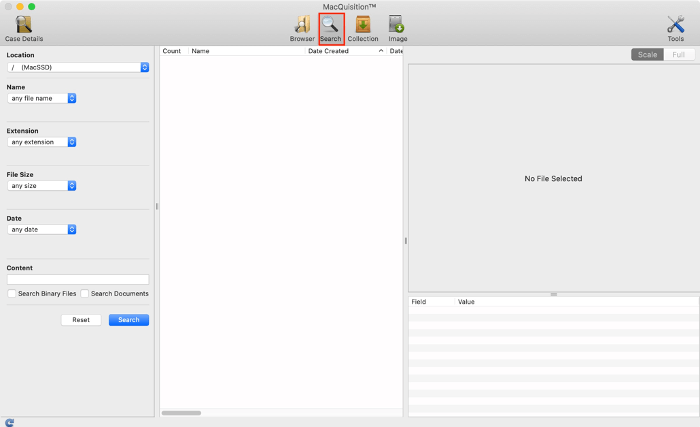Screen dimensions: 700x427
Task: Enable the Search Binary Files checkbox
Action: [x=12, y=294]
